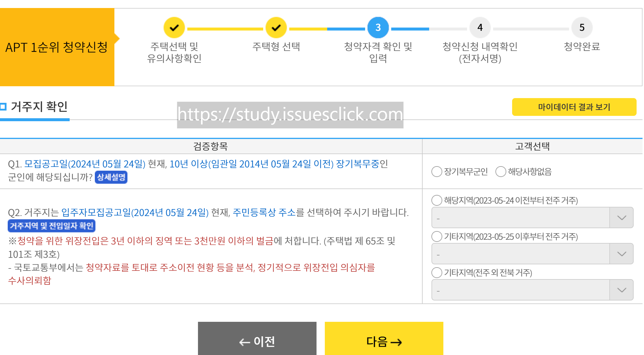The height and width of the screenshot is (355, 644).
Task: Click red warning text 수사의뢰함
Action: pyautogui.click(x=30, y=280)
